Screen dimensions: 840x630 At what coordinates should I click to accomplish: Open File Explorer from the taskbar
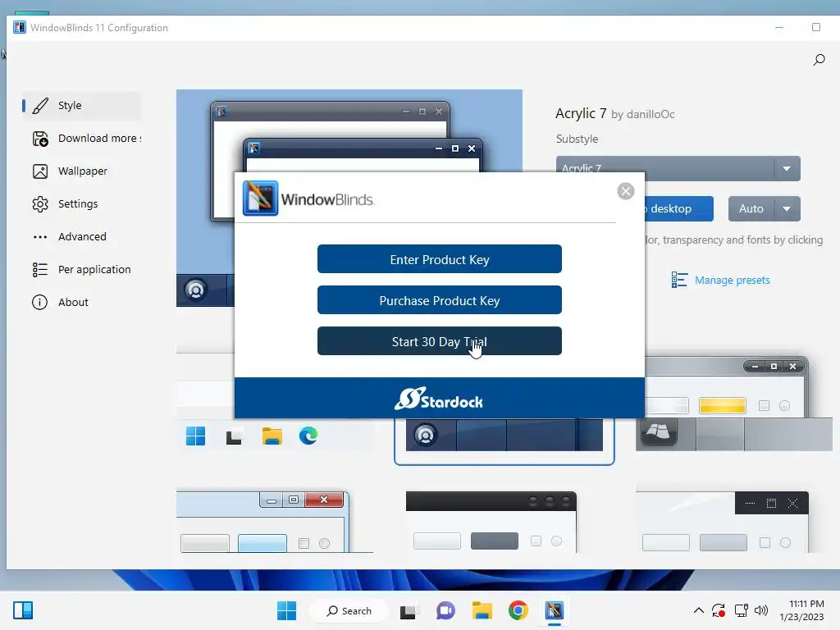(482, 610)
